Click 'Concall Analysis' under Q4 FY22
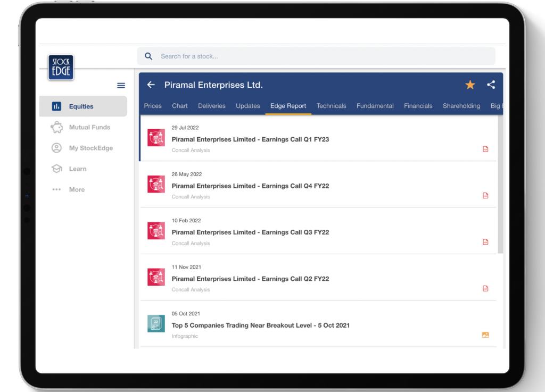545x392 pixels. (x=191, y=197)
